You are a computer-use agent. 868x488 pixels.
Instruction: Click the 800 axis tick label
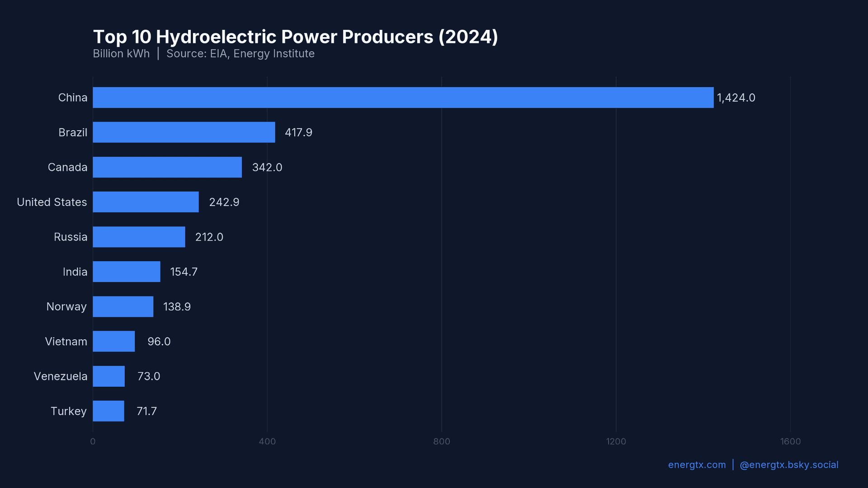tap(442, 442)
